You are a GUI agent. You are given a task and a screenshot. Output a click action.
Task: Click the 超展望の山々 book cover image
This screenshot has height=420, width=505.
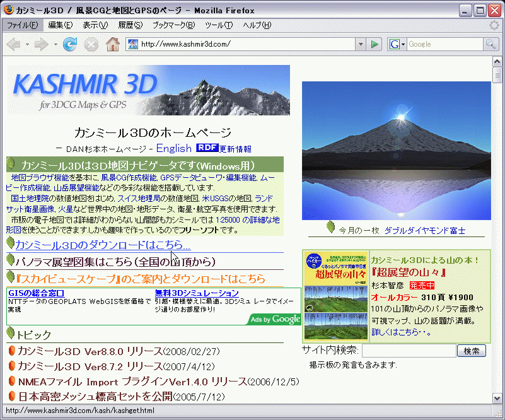336,296
